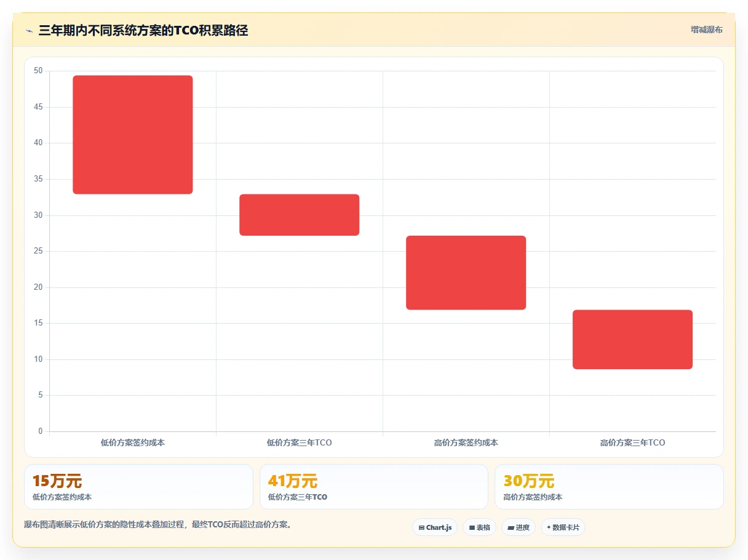This screenshot has width=748, height=560.
Task: Click the lightning icon beside the chart title
Action: [29, 30]
